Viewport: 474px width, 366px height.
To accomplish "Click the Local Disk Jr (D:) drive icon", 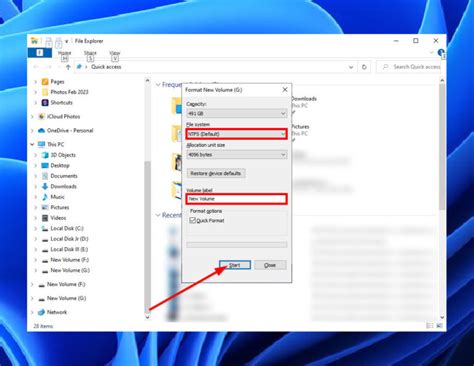I will click(x=45, y=239).
